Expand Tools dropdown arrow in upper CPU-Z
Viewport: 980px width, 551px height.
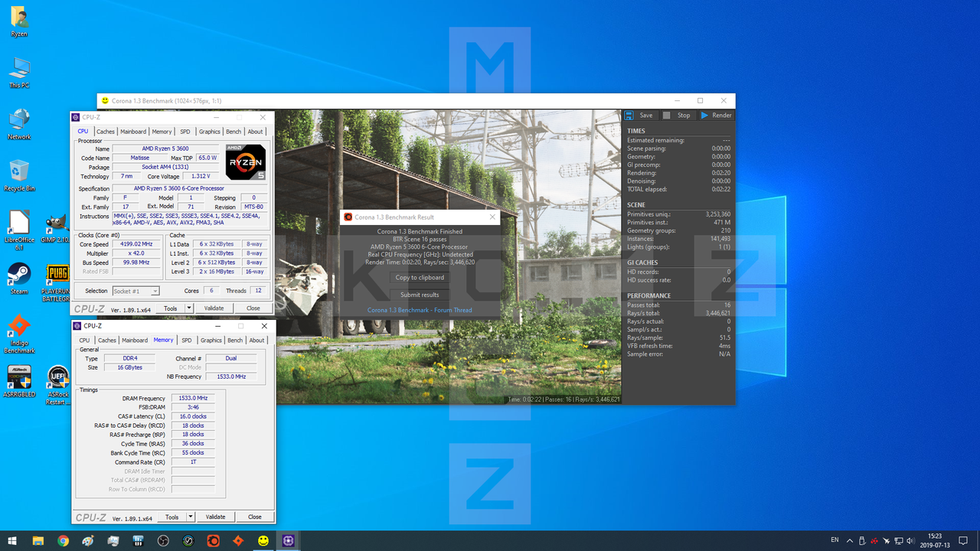coord(188,308)
